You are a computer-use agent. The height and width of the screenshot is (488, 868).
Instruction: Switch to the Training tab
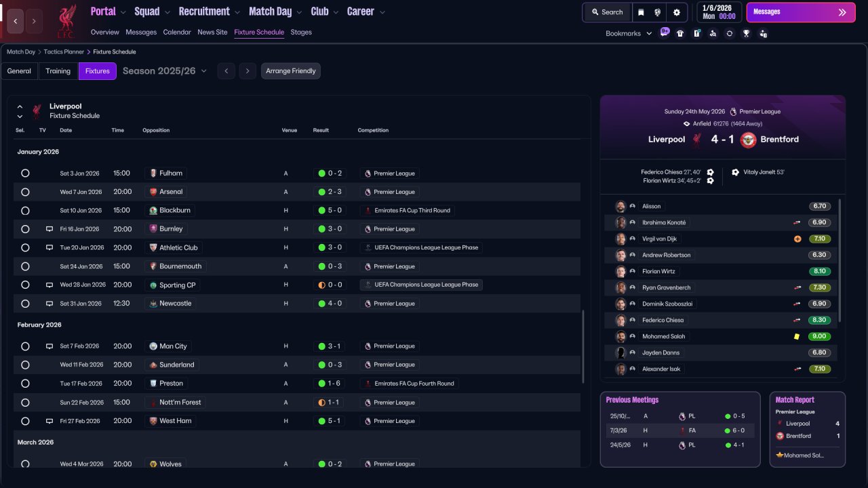(58, 71)
